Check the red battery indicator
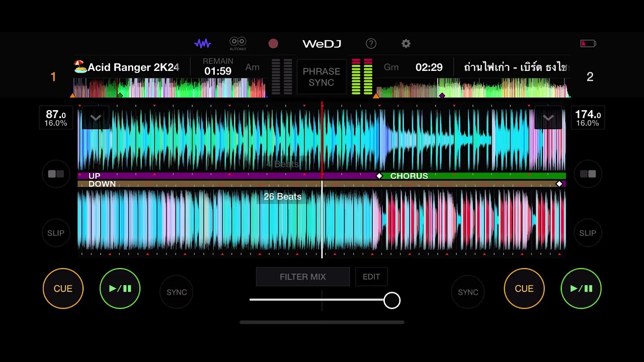The width and height of the screenshot is (644, 362). click(x=588, y=44)
